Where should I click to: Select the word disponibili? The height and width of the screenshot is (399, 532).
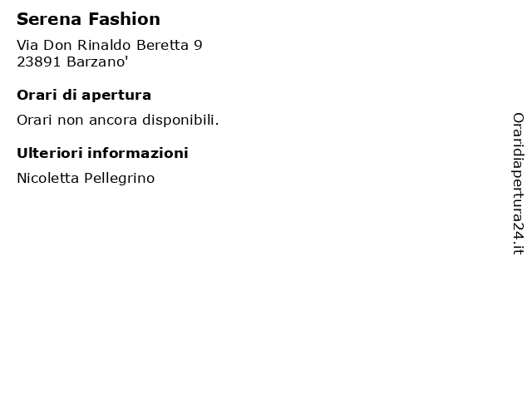pos(180,120)
